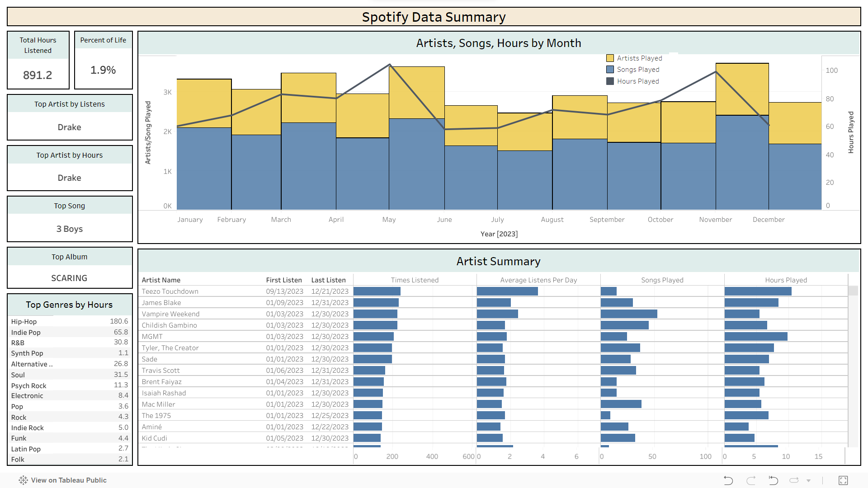Viewport: 868px width, 488px height.
Task: Click the Refresh/replay data icon
Action: pyautogui.click(x=794, y=480)
